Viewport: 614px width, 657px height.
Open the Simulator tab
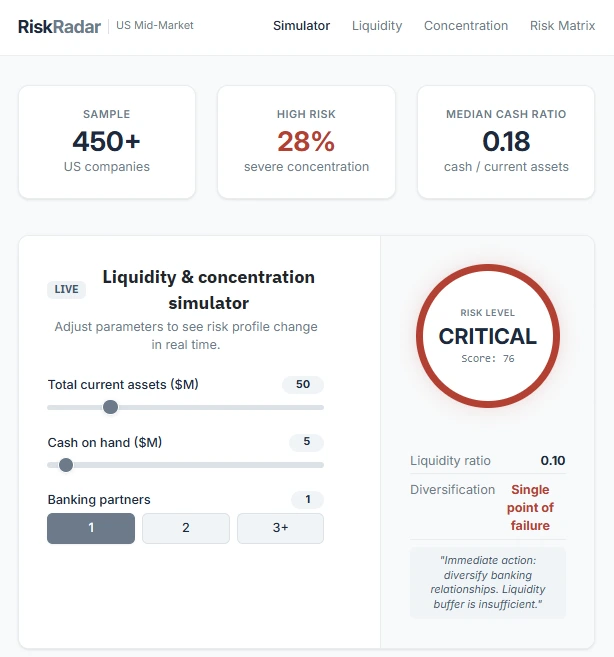[301, 26]
